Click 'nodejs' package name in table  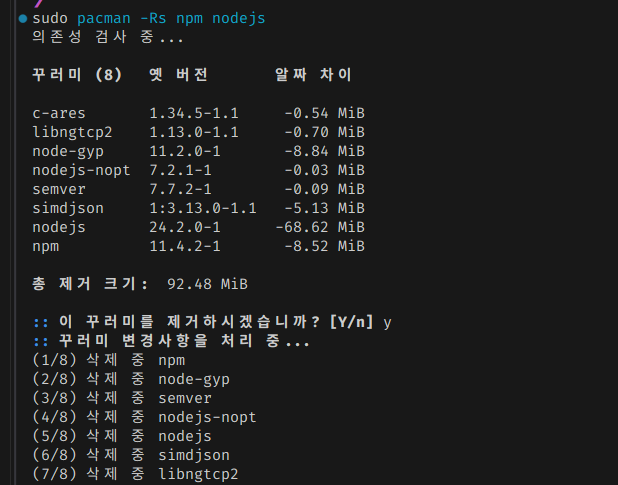tap(59, 227)
